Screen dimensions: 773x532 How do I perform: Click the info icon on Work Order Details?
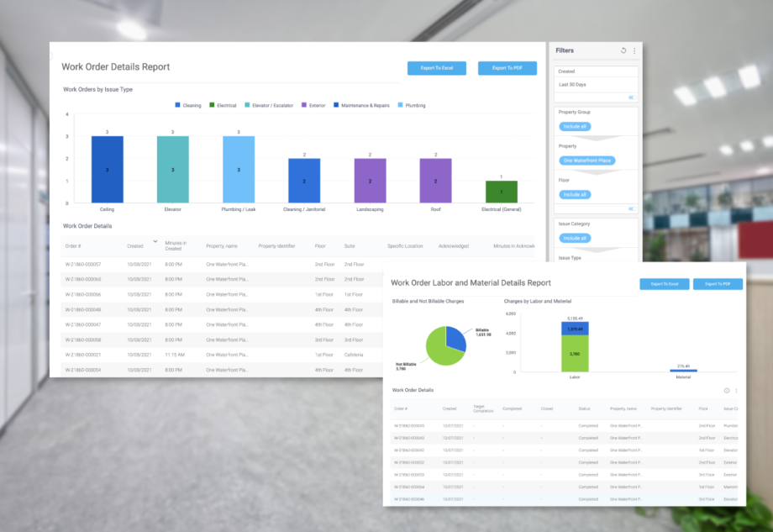coord(726,390)
